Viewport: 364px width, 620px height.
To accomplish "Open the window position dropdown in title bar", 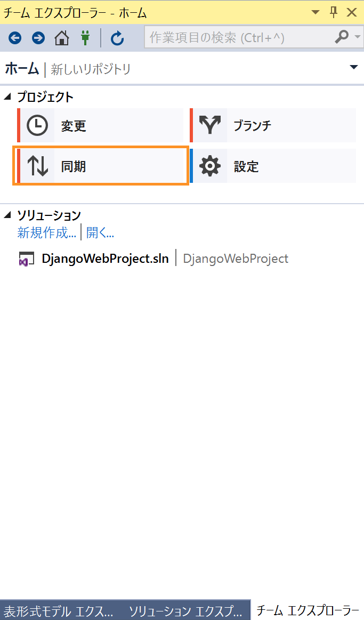I will 316,12.
